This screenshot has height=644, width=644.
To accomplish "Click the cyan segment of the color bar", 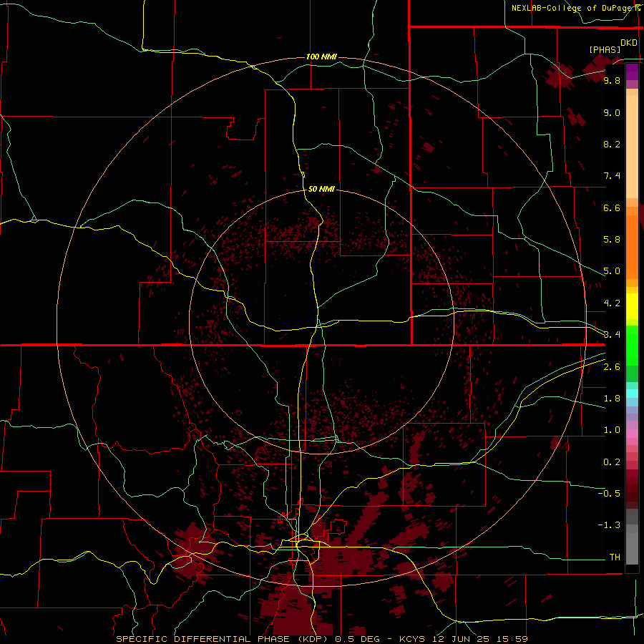I will click(632, 393).
